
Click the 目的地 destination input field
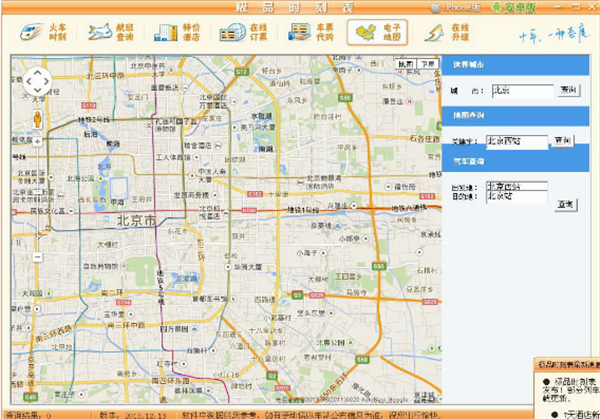pos(516,197)
